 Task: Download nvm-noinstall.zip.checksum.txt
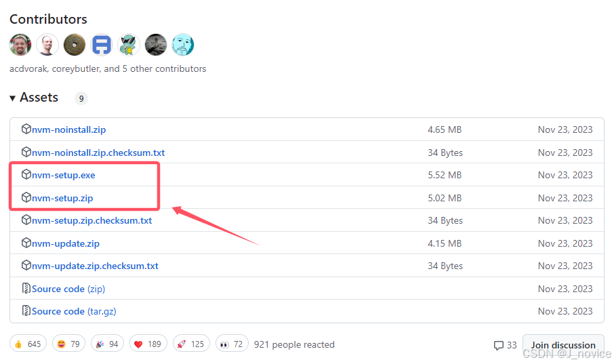(x=98, y=153)
